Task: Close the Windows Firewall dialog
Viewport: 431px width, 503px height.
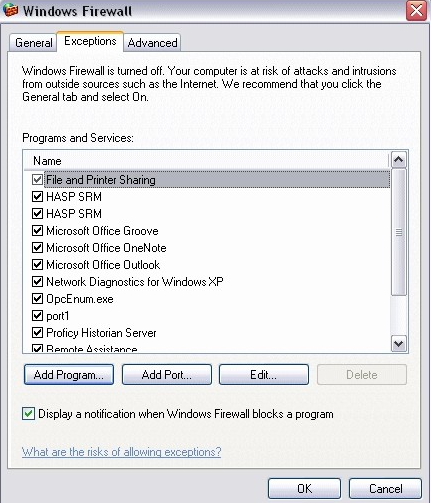Action: coord(416,11)
